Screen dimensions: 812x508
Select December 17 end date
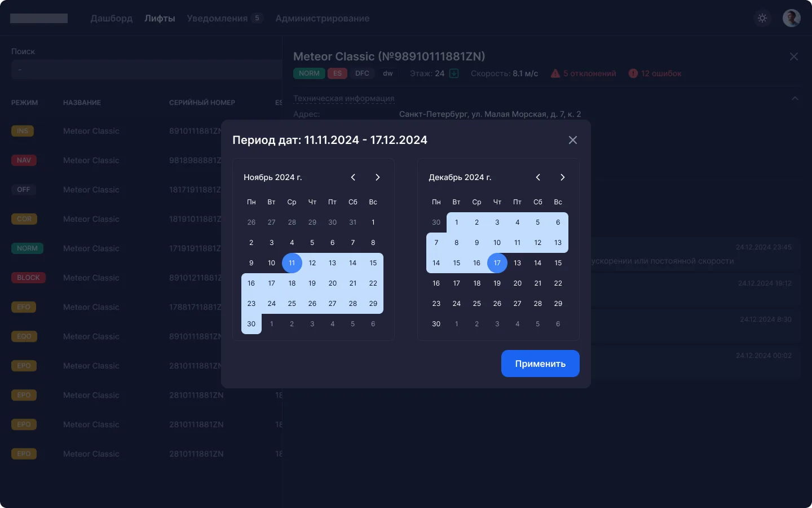(x=497, y=263)
